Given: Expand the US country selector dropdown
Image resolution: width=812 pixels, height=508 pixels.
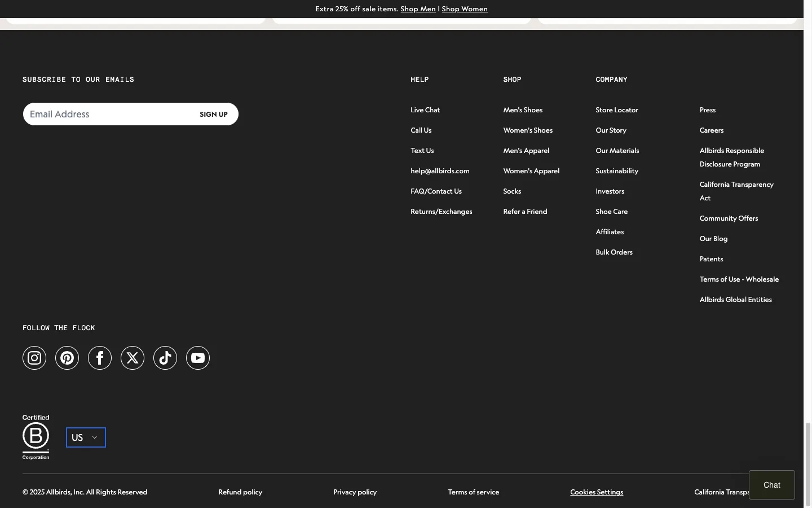Looking at the screenshot, I should coord(86,437).
